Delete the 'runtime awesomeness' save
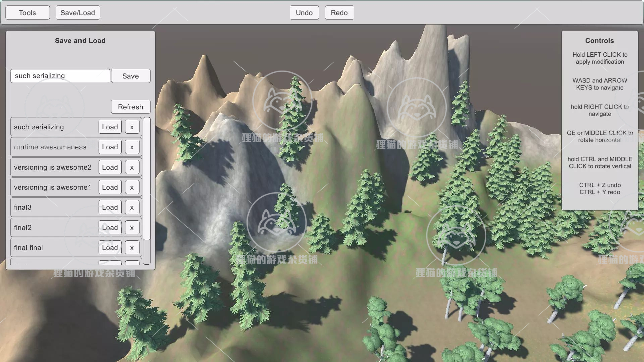The image size is (644, 362). point(132,147)
